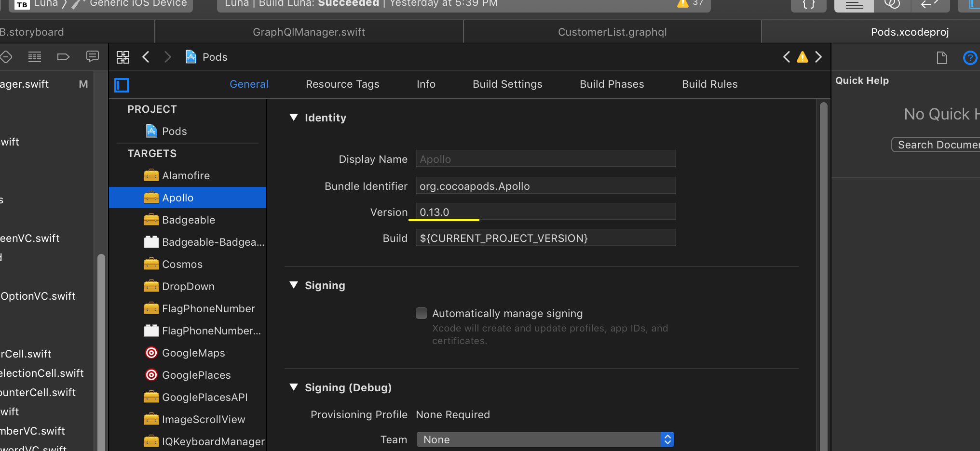
Task: Select the Apollo target
Action: (x=188, y=198)
